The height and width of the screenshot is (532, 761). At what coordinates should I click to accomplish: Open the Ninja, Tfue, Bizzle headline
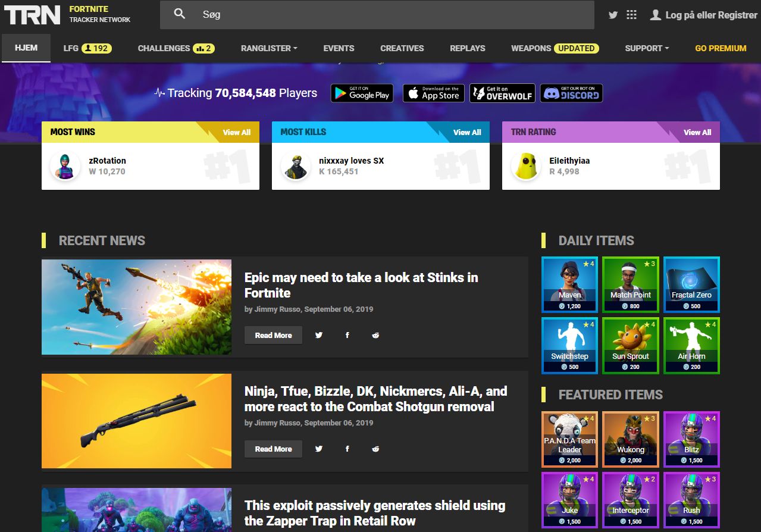(376, 399)
